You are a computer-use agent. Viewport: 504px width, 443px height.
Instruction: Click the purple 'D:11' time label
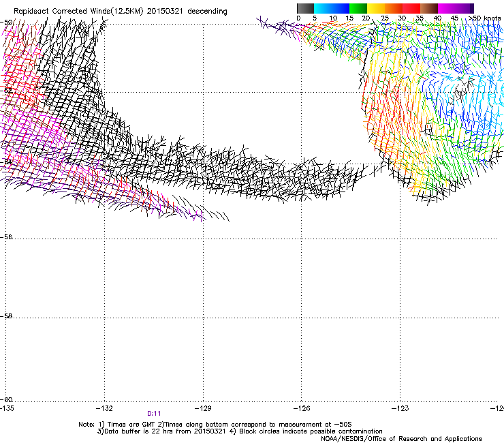(154, 414)
